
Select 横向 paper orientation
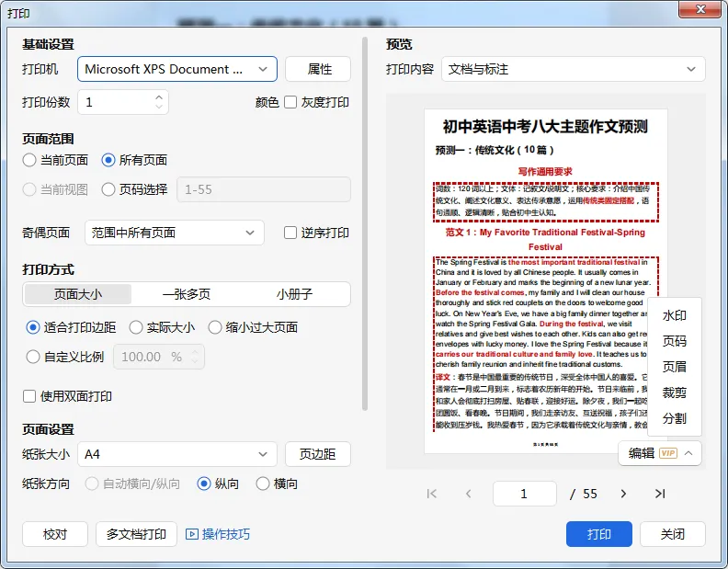click(x=262, y=484)
